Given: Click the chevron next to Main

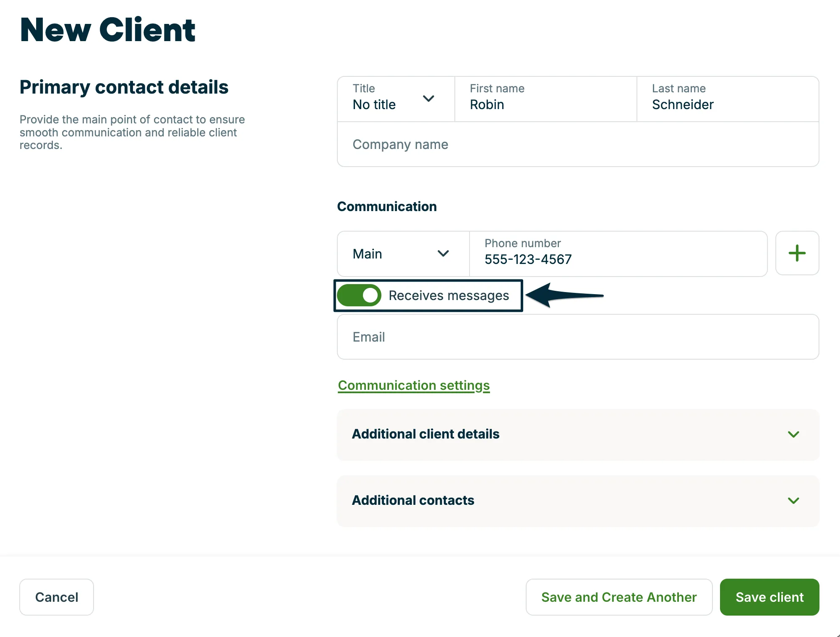Looking at the screenshot, I should tap(443, 253).
